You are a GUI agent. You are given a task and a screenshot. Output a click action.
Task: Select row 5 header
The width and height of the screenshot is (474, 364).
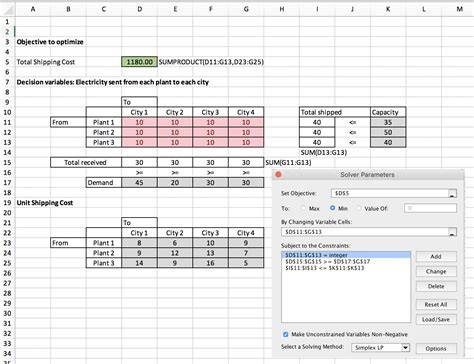pos(7,62)
